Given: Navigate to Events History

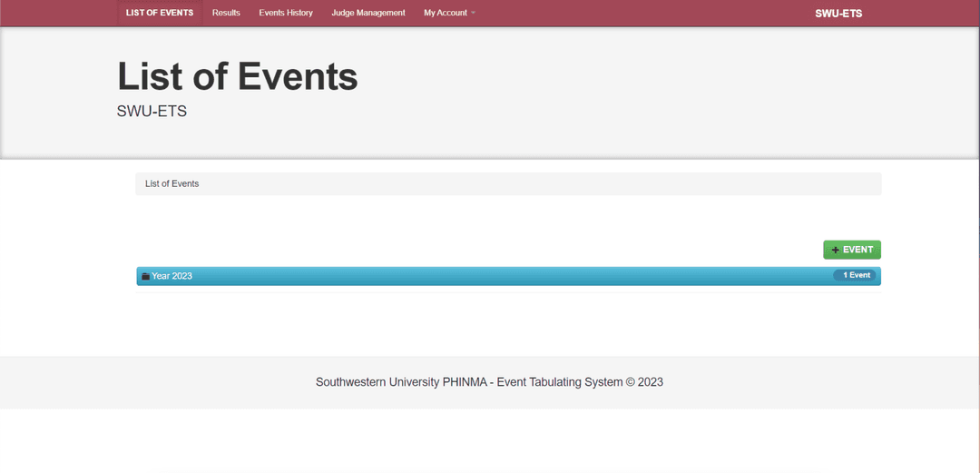Looking at the screenshot, I should tap(286, 13).
